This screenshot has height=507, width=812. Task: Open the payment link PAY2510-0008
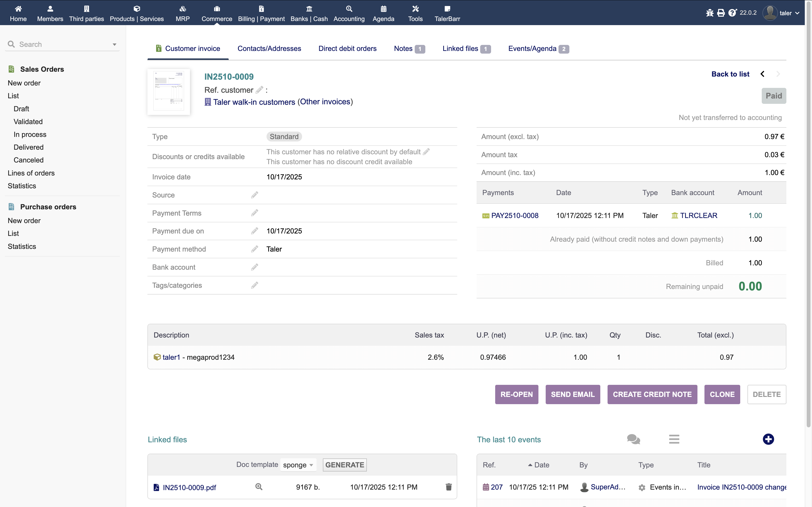click(514, 216)
